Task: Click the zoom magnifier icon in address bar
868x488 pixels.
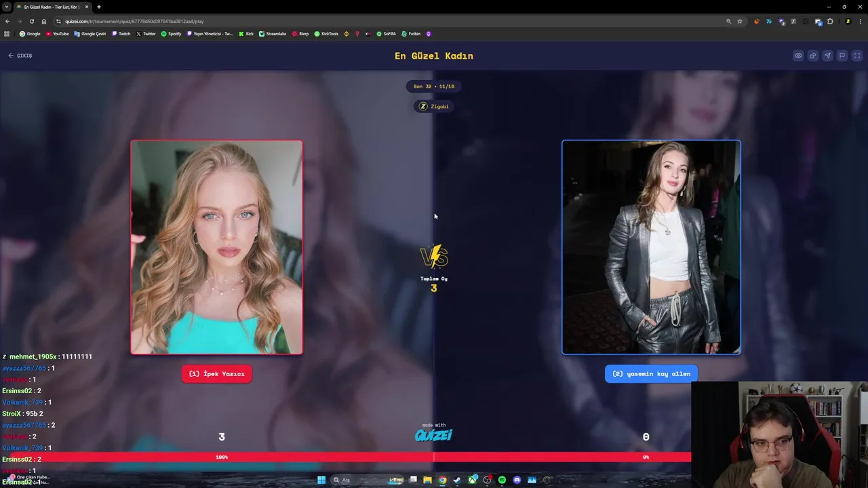Action: click(729, 21)
